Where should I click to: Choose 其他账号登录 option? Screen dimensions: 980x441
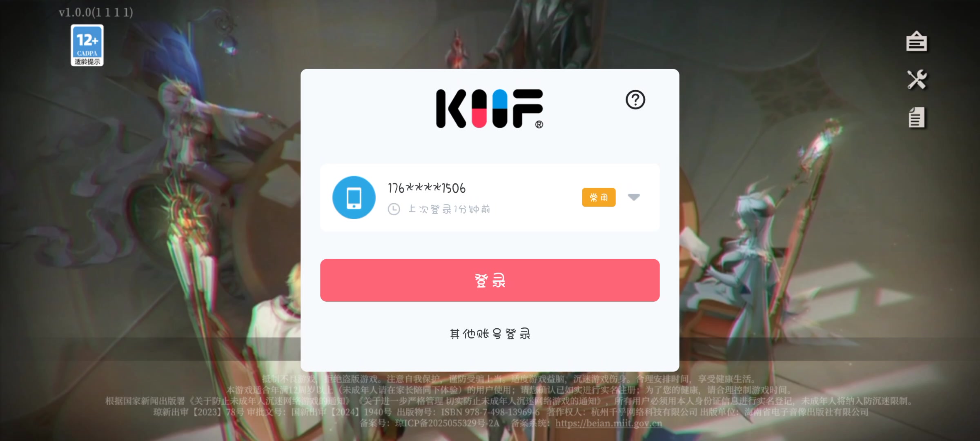(x=490, y=334)
